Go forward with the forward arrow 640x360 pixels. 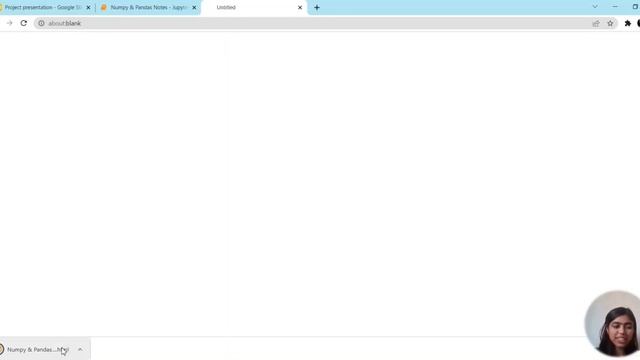[9, 23]
